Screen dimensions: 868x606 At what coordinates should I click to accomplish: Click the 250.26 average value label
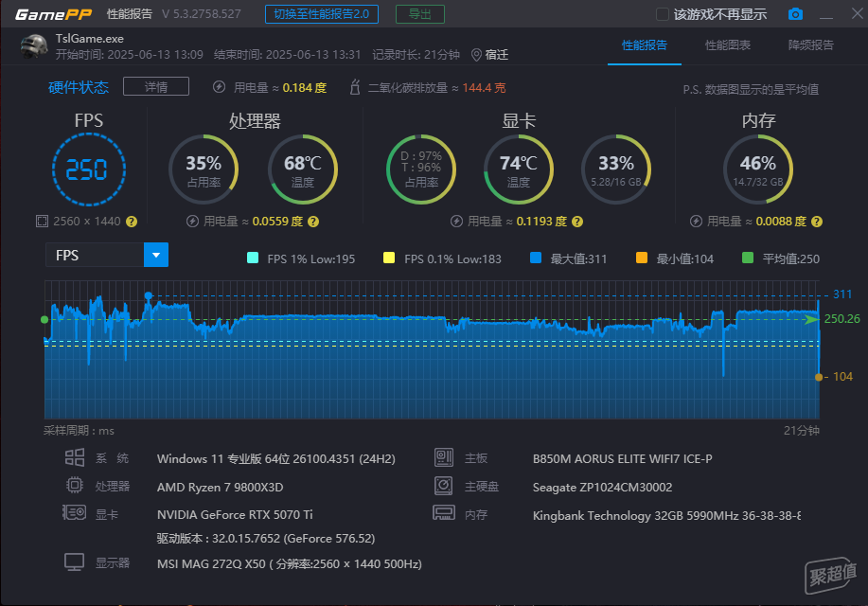[x=841, y=319]
